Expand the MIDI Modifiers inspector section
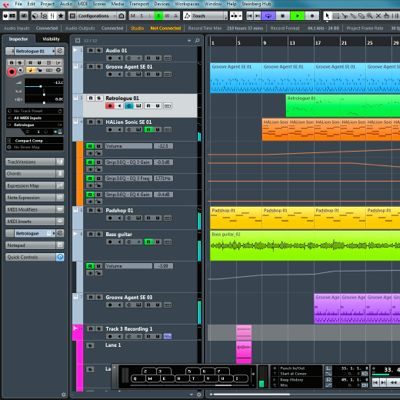This screenshot has width=400, height=400. [34, 210]
